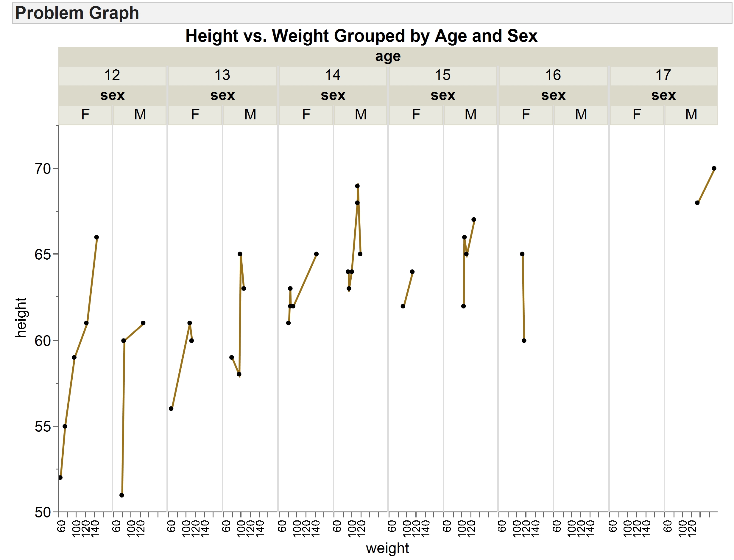Click the M label under age 17
This screenshot has width=734, height=560.
point(691,115)
